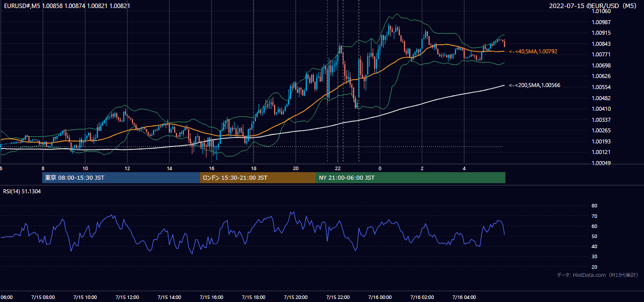Click the 1.00482 price axis label
Screen dimensions: 644x302
point(601,98)
